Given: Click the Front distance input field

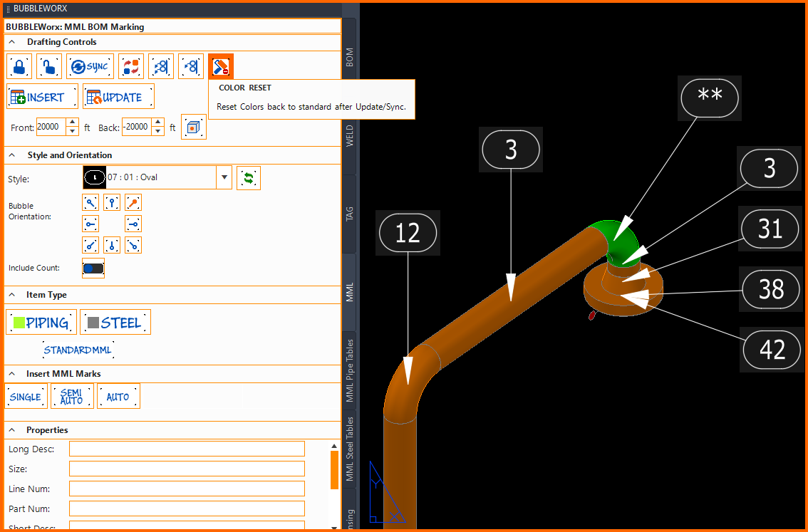Looking at the screenshot, I should pos(51,127).
